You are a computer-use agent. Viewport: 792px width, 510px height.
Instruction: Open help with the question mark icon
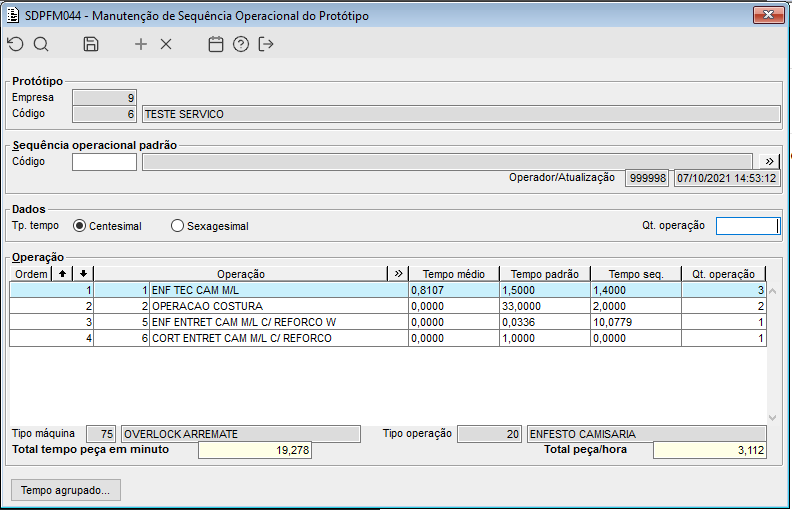(x=240, y=44)
